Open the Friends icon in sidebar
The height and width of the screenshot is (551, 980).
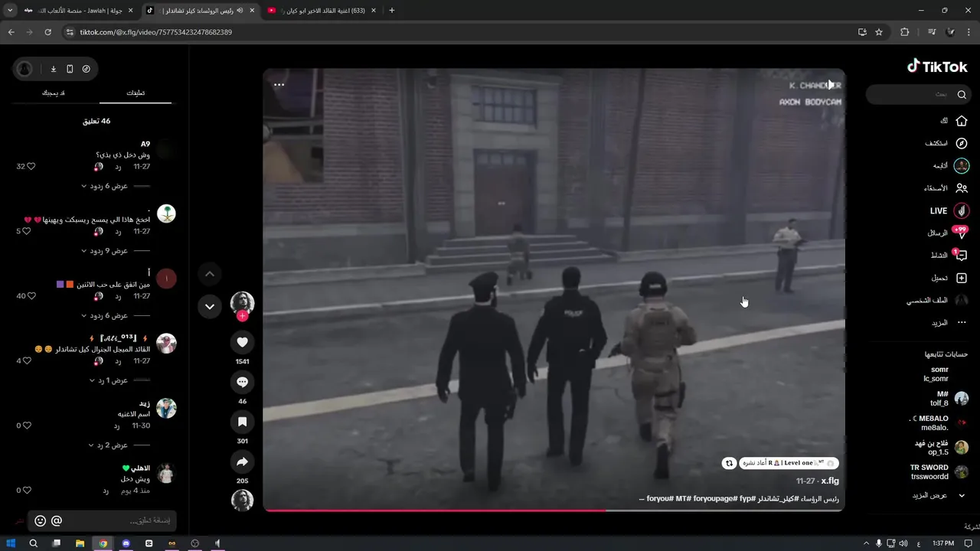point(962,188)
